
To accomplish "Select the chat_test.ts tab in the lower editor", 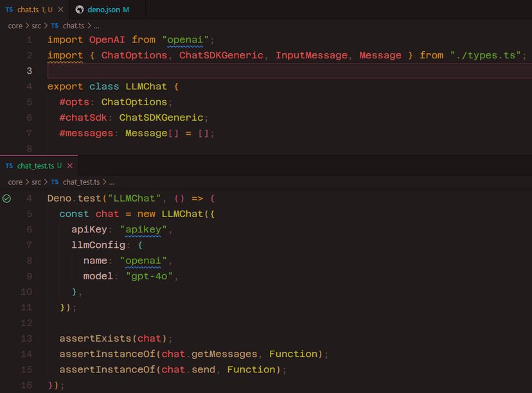I will [x=35, y=166].
